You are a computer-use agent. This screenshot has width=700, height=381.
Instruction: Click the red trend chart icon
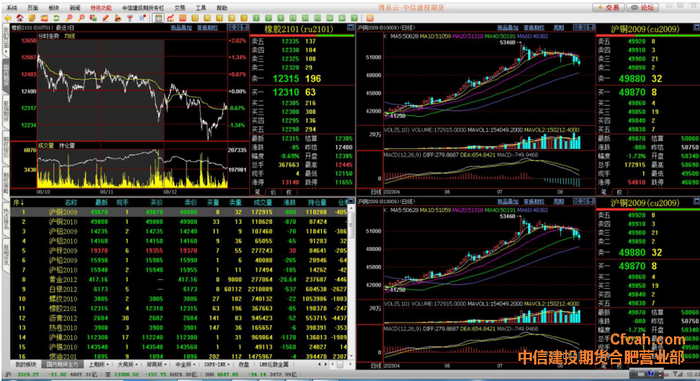(171, 18)
